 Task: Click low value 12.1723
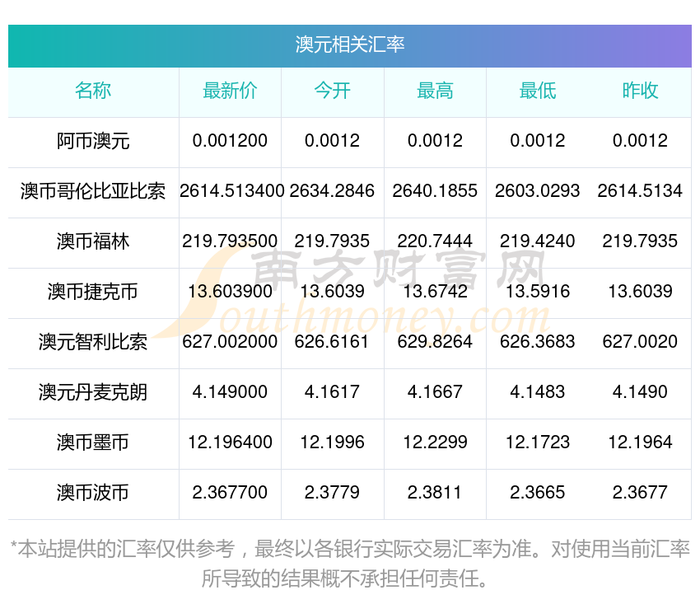pos(538,442)
